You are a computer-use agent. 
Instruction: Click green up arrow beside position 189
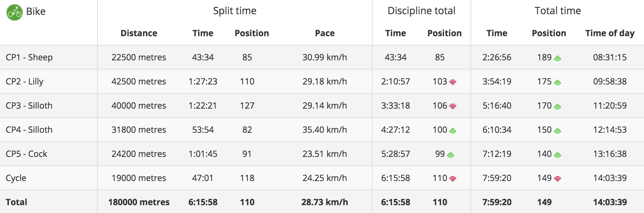(558, 58)
